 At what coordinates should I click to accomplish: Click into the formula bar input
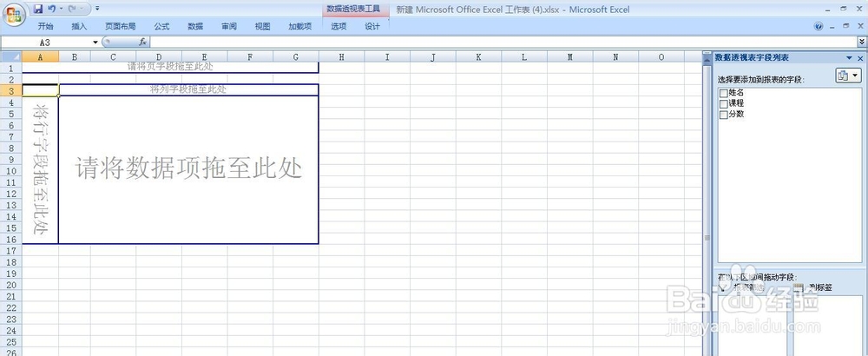point(503,42)
